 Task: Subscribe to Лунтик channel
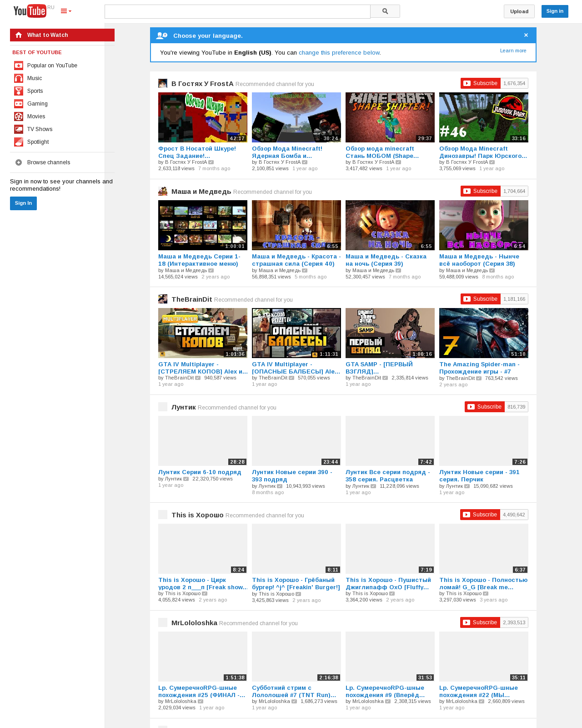pos(485,407)
